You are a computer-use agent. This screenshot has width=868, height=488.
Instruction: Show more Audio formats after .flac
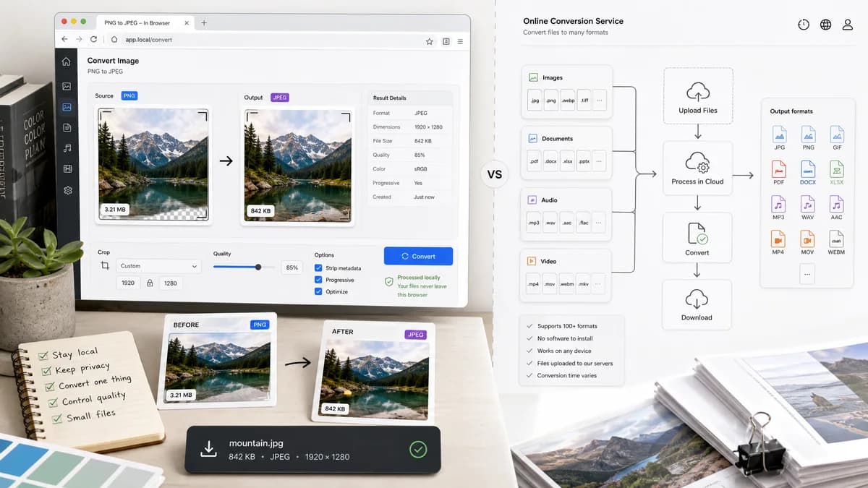pos(599,223)
